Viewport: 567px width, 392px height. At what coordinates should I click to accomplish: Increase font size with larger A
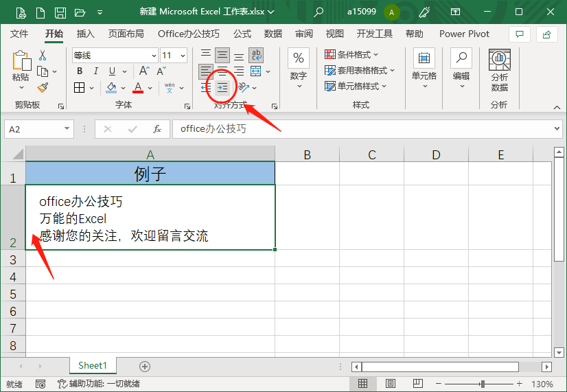pyautogui.click(x=144, y=71)
